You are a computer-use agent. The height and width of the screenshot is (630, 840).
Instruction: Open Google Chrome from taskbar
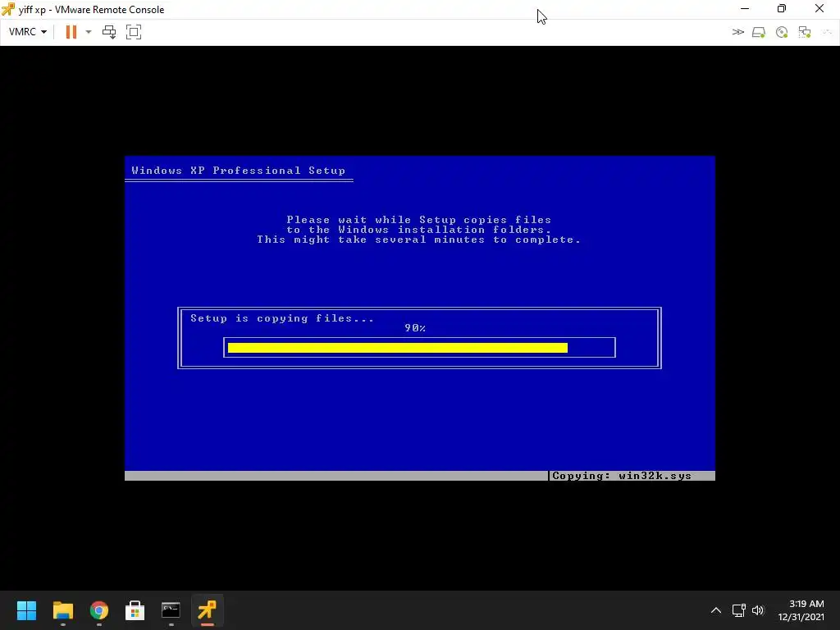tap(98, 610)
